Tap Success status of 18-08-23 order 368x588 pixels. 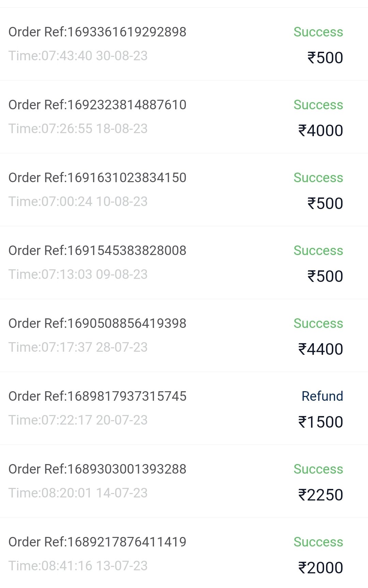pos(318,105)
